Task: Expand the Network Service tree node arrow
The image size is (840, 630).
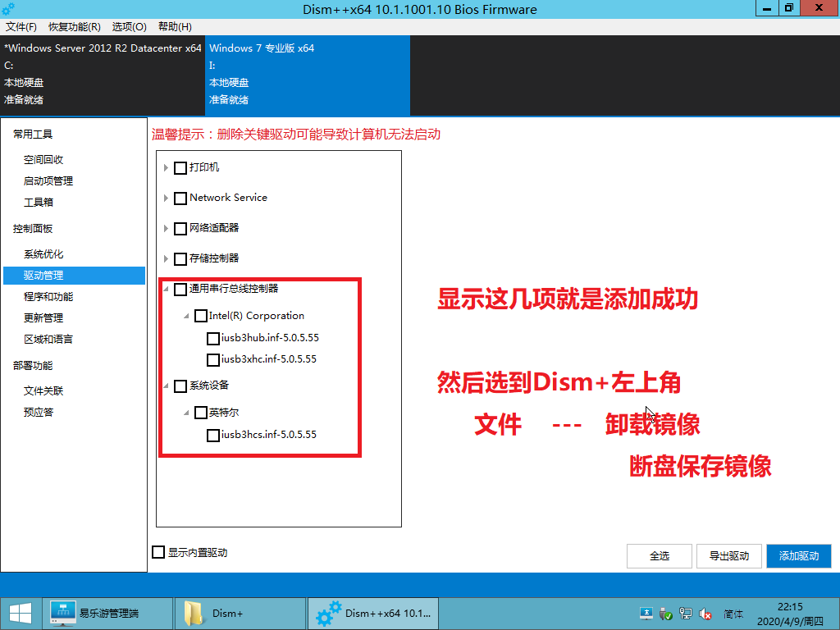Action: 166,199
